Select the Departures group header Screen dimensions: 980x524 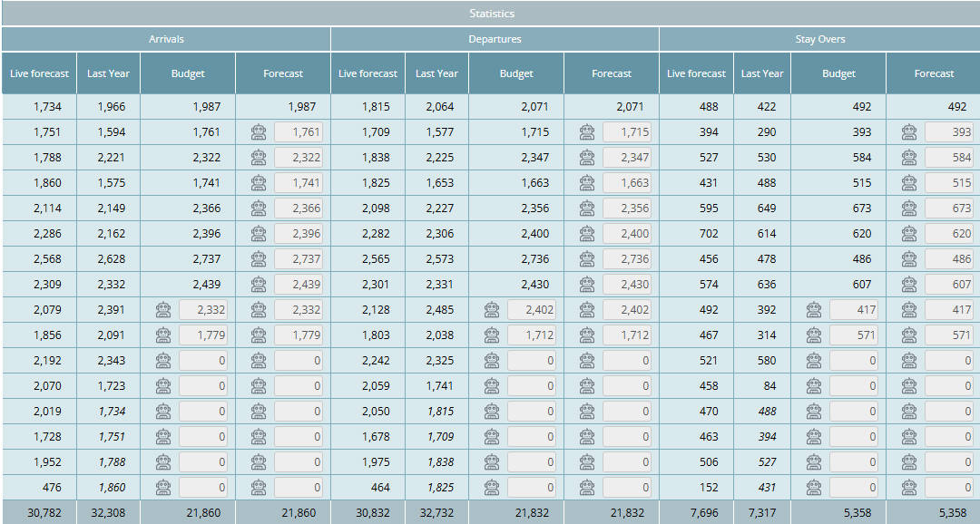[495, 39]
